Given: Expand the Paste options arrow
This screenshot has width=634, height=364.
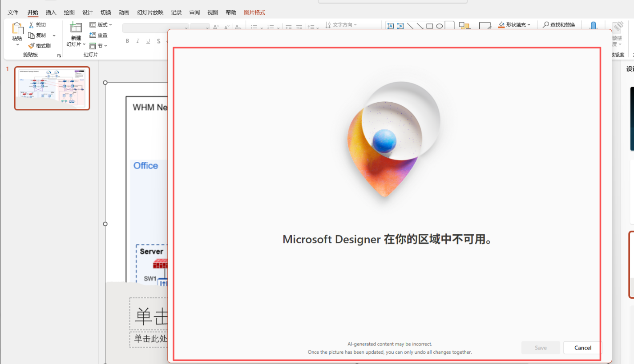Looking at the screenshot, I should click(18, 44).
